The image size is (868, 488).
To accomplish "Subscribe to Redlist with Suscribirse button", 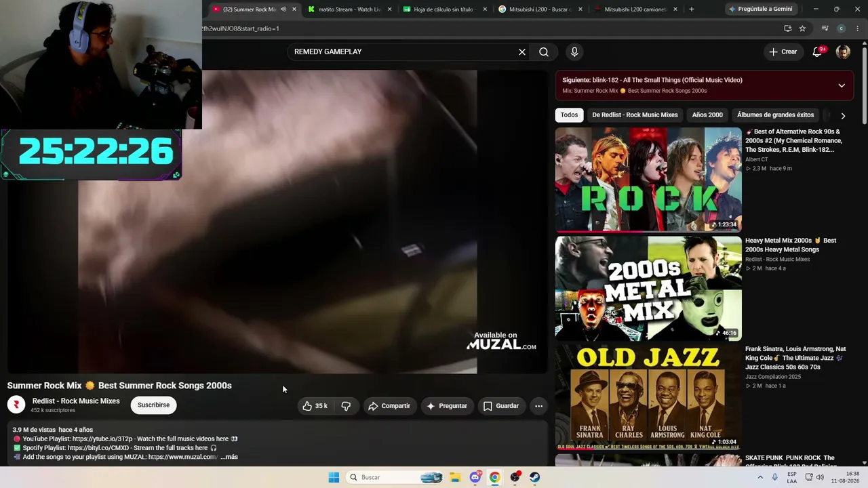I will [154, 405].
